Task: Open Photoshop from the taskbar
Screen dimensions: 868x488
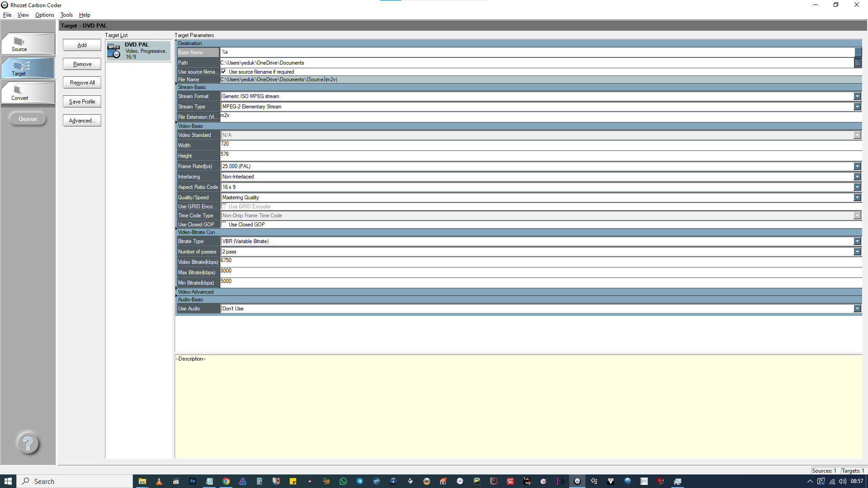Action: [x=193, y=481]
